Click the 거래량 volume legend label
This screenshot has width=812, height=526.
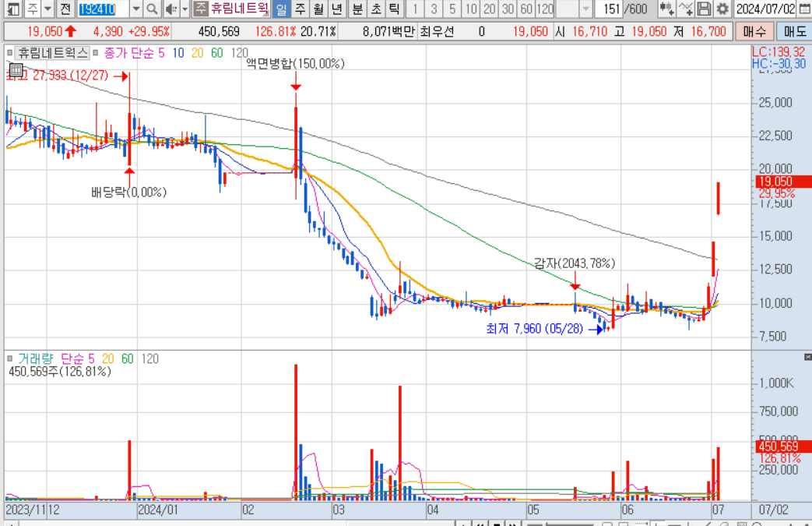36,358
